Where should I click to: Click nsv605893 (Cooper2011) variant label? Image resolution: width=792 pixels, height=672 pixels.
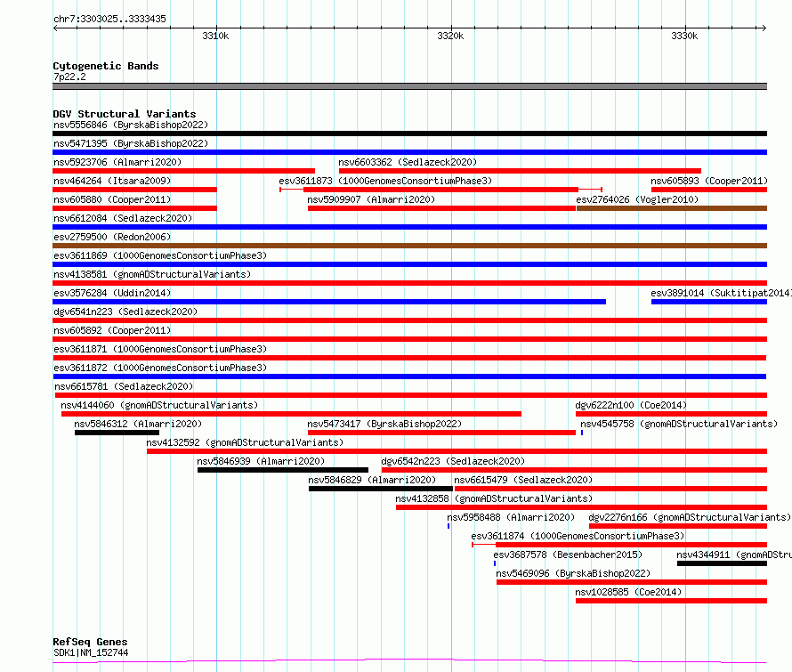click(x=709, y=181)
